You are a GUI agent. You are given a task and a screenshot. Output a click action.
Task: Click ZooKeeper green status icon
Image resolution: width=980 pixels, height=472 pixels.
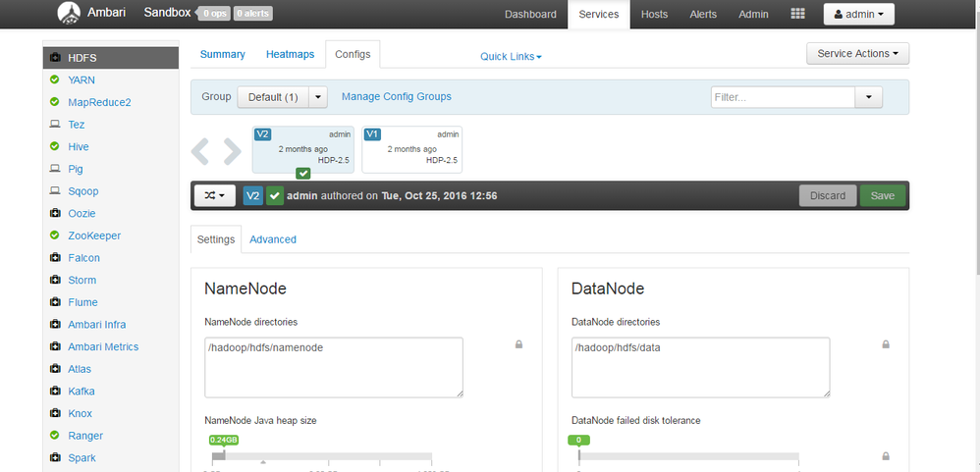point(54,236)
